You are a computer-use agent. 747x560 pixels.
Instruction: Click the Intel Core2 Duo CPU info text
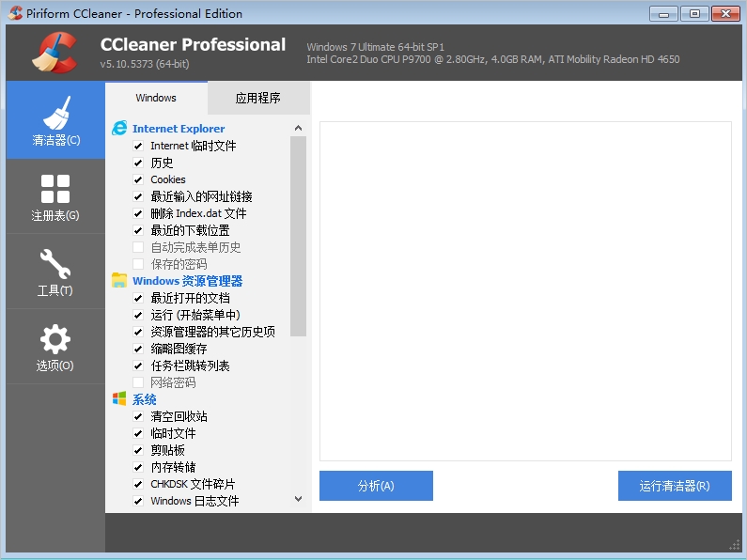[x=493, y=59]
